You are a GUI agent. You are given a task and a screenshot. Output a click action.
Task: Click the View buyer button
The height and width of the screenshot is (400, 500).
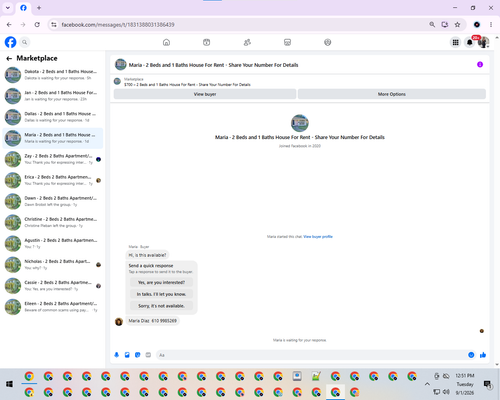[205, 94]
